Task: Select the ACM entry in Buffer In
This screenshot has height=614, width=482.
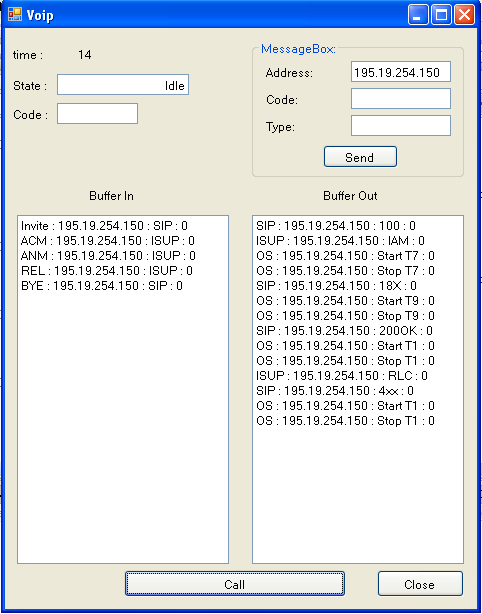Action: 108,241
